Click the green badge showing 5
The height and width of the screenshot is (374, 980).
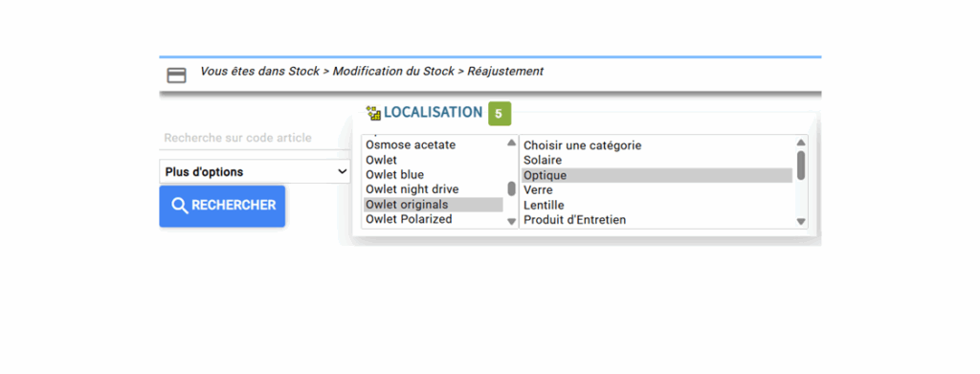(x=499, y=114)
